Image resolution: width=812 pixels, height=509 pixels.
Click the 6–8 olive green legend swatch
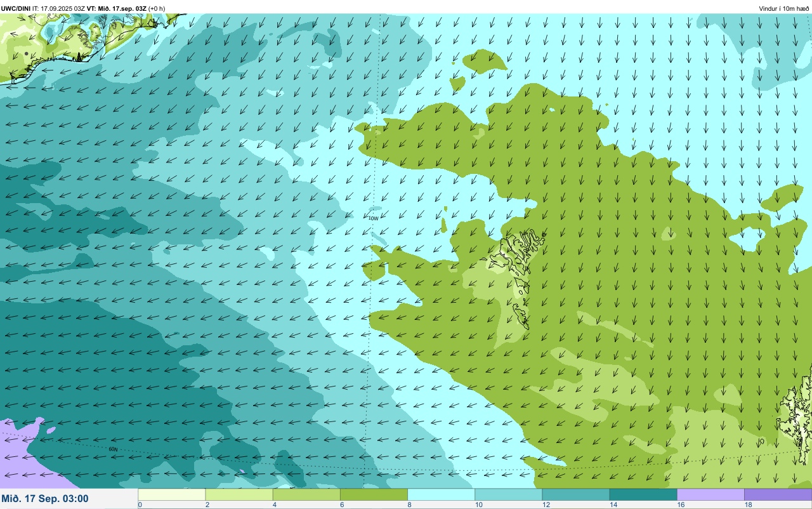pos(374,494)
